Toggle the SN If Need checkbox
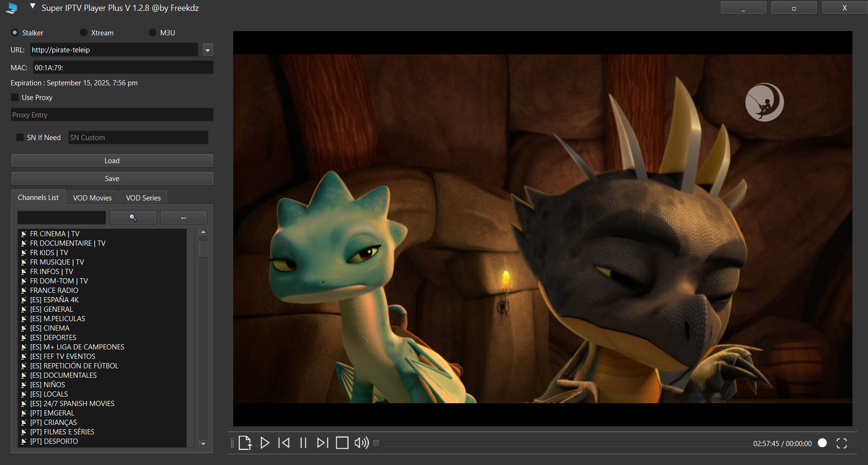 [x=20, y=137]
